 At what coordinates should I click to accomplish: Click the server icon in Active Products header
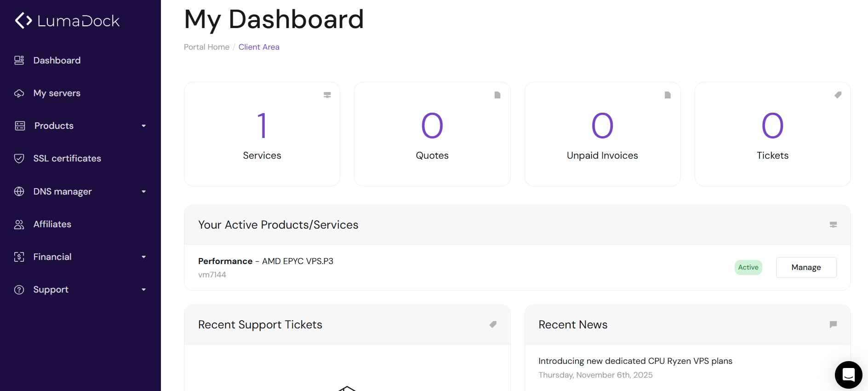[833, 224]
